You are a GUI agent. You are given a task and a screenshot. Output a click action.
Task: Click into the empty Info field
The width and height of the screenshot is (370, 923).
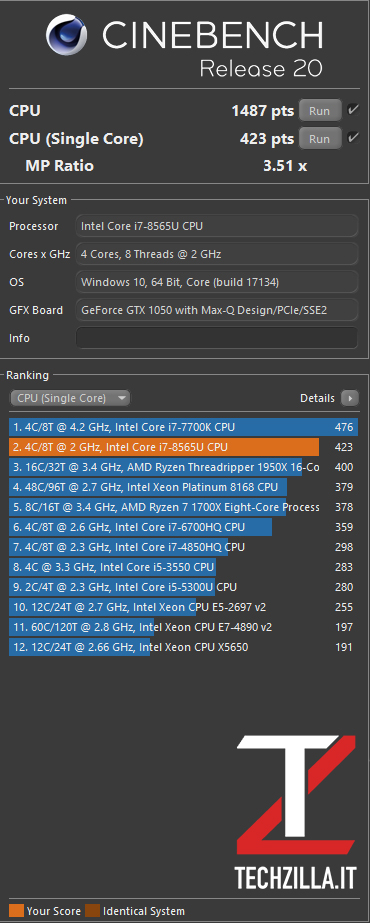(x=217, y=338)
